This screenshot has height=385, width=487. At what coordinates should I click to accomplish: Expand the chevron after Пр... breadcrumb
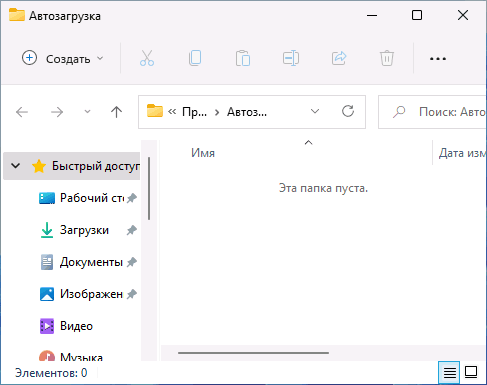coord(217,112)
